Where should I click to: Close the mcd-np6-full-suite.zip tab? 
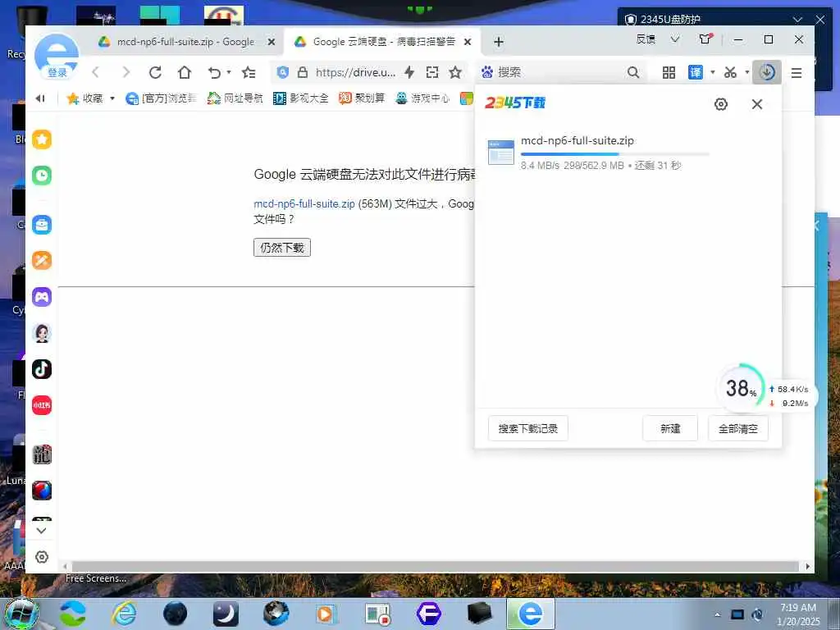pyautogui.click(x=272, y=42)
